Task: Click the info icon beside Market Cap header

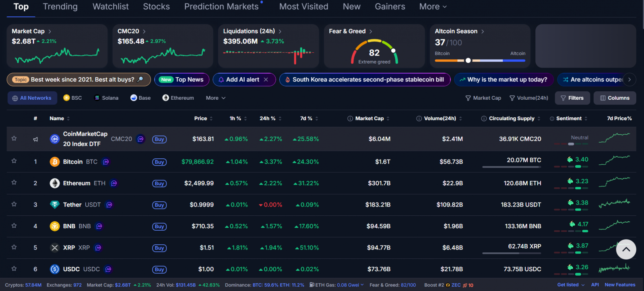Action: [x=350, y=119]
